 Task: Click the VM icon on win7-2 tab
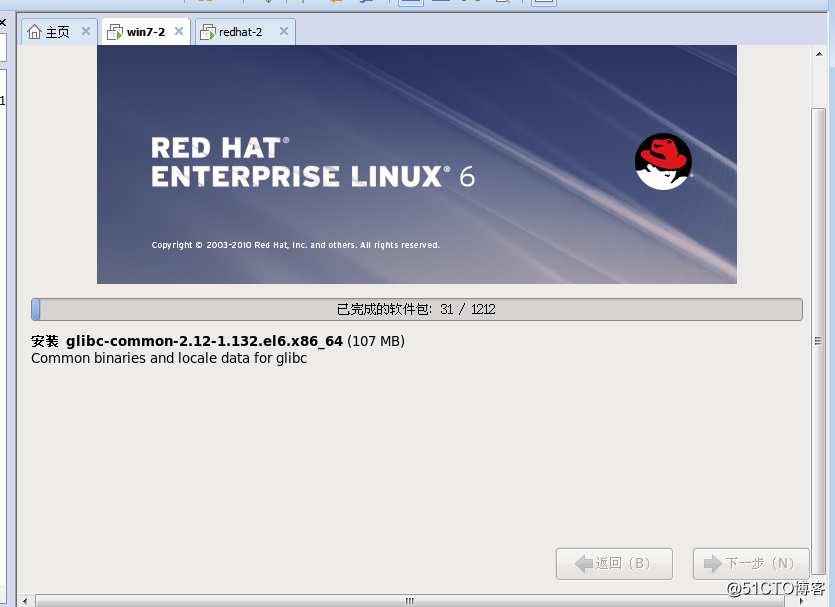click(x=114, y=32)
